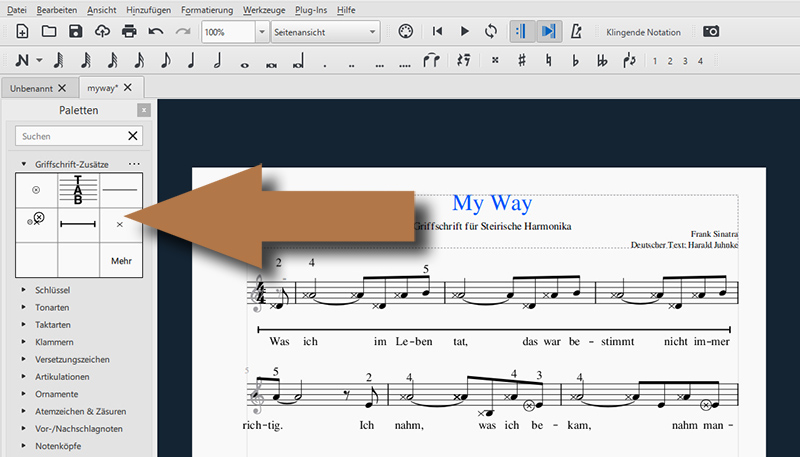Select double whole note duration
Image resolution: width=800 pixels, height=457 pixels.
[x=271, y=65]
